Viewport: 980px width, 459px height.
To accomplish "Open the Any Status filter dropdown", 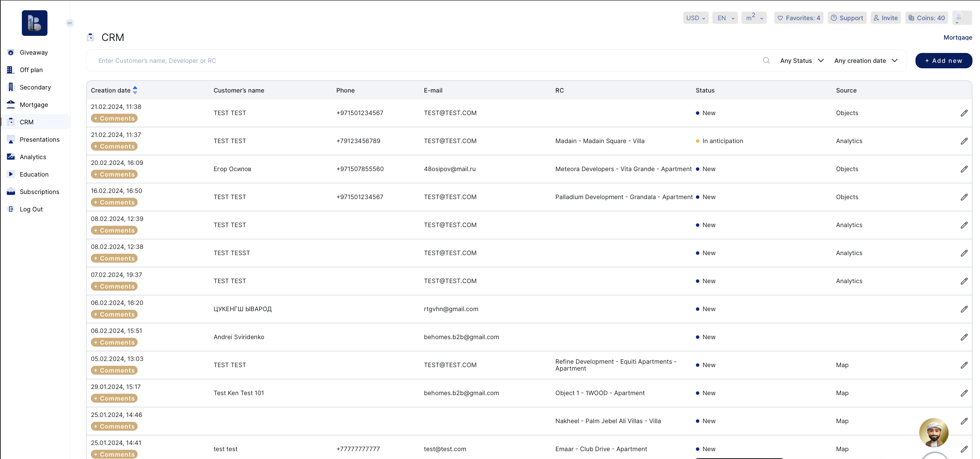I will click(801, 60).
